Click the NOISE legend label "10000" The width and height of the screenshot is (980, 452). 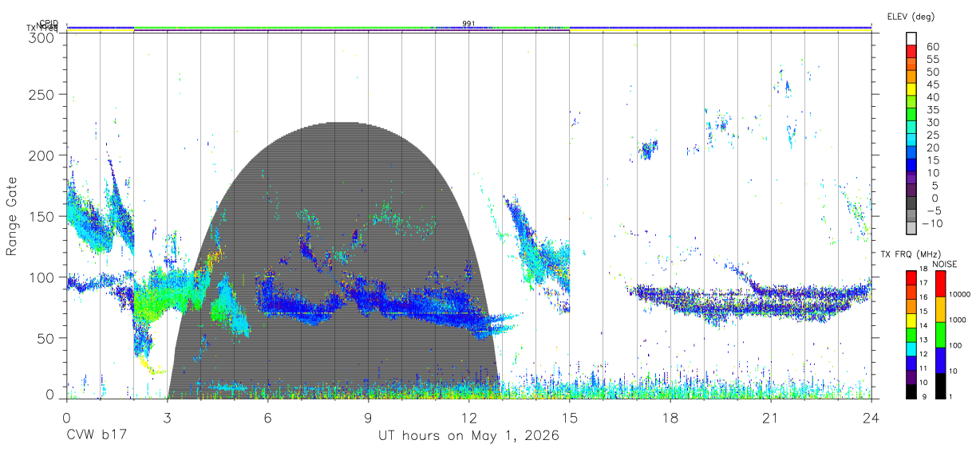960,295
